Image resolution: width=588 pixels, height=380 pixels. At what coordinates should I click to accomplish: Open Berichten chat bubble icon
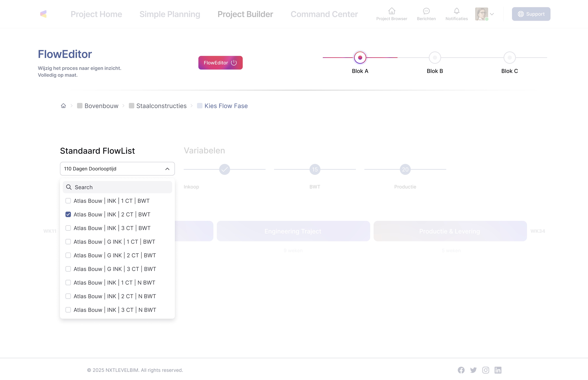tap(426, 11)
